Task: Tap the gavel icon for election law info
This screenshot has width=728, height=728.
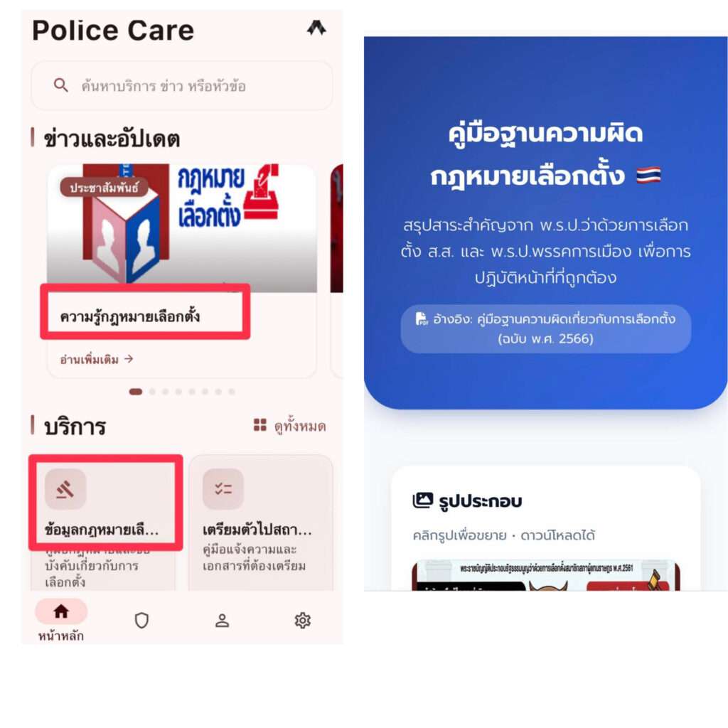Action: pos(65,489)
